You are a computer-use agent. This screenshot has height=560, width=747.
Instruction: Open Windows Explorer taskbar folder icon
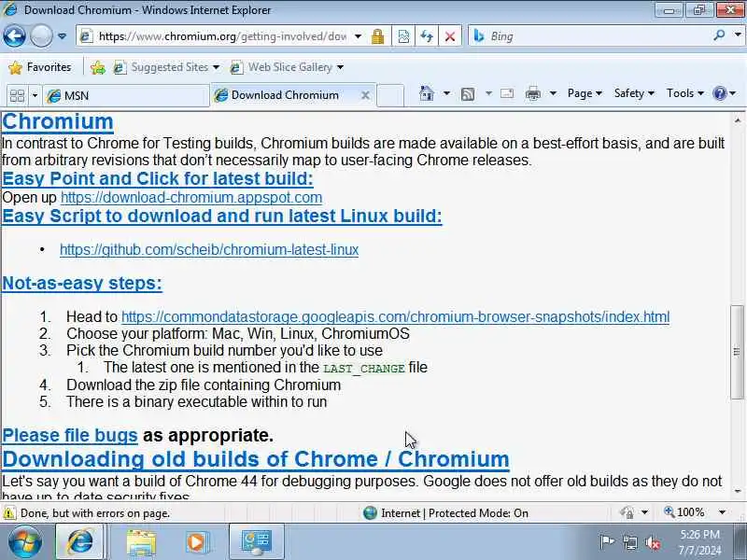coord(141,541)
